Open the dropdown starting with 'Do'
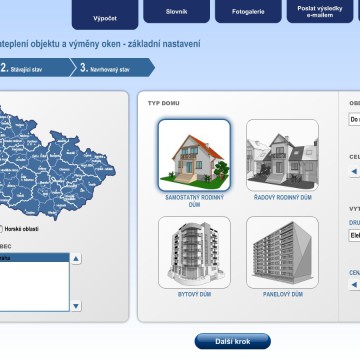 point(354,119)
